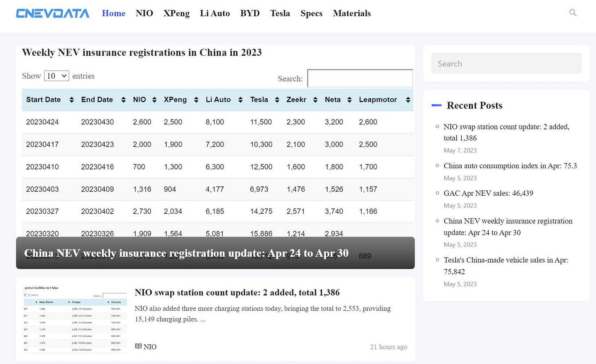Select NIO value 700
This screenshot has width=596, height=364.
139,167
